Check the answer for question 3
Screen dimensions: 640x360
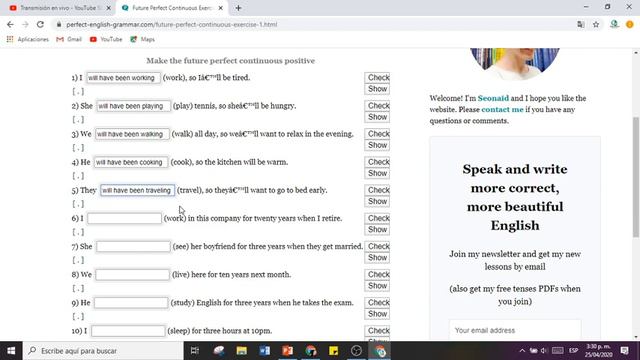point(377,134)
